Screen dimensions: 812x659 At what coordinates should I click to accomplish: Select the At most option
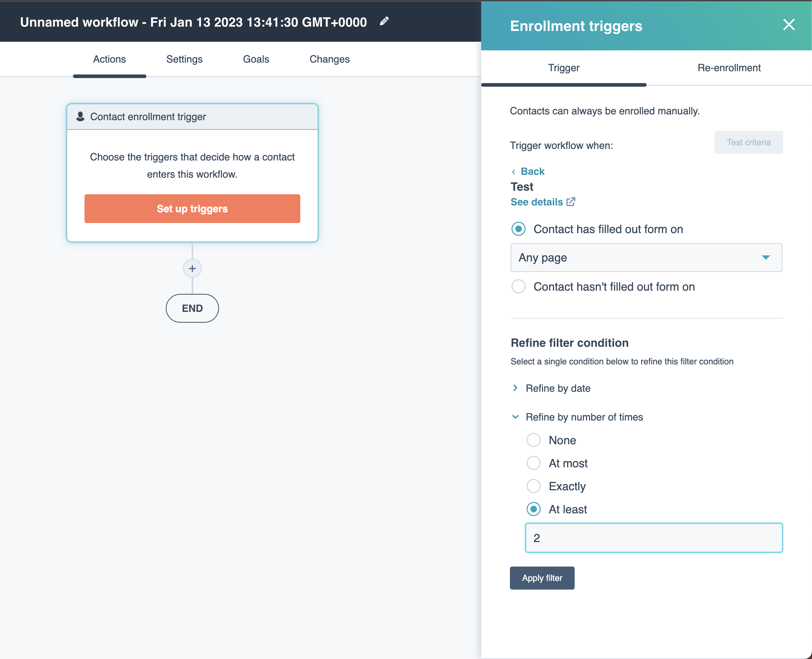pos(534,463)
